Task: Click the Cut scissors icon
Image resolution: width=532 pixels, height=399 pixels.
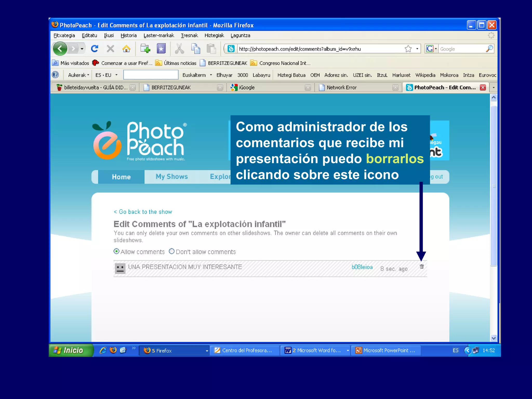Action: [x=179, y=49]
